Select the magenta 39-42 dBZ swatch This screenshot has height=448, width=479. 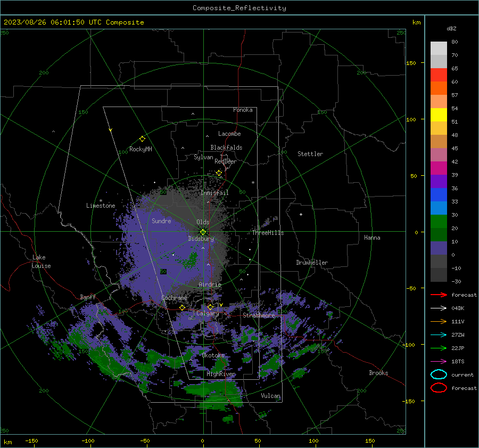pyautogui.click(x=439, y=168)
